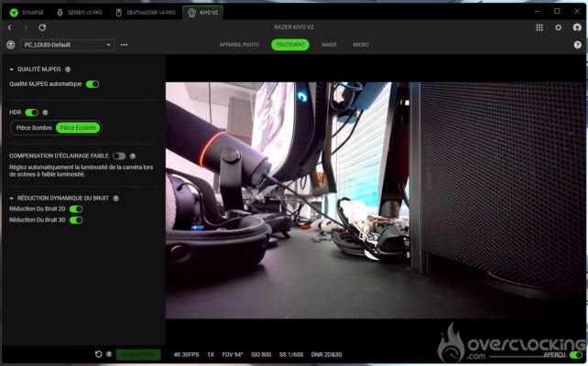Open the apps grid menu
The image size is (588, 366).
(x=539, y=27)
